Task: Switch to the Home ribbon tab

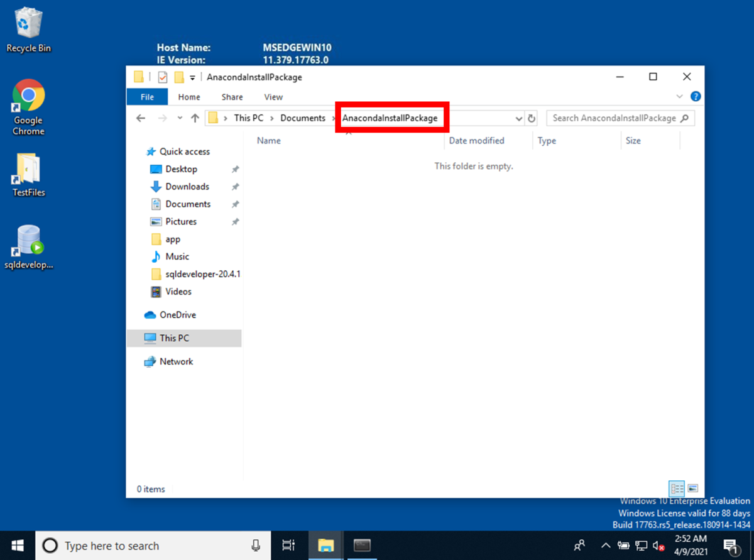Action: pos(189,97)
